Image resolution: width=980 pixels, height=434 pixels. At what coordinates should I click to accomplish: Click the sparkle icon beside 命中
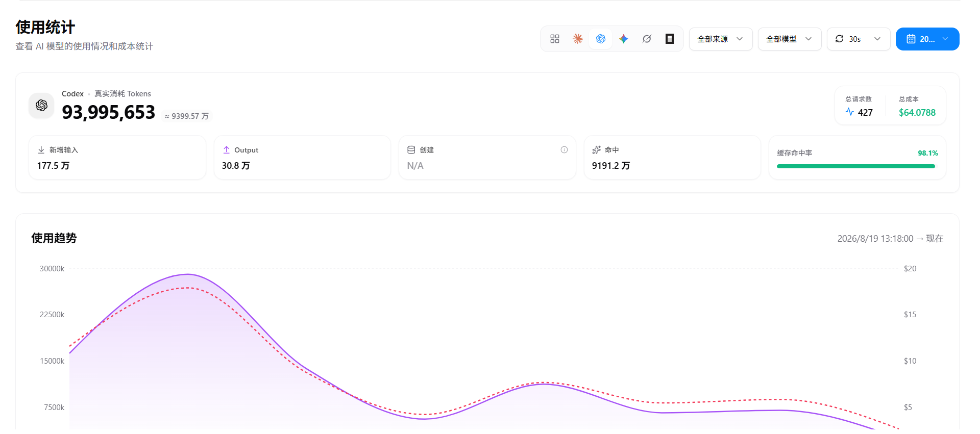pyautogui.click(x=596, y=150)
